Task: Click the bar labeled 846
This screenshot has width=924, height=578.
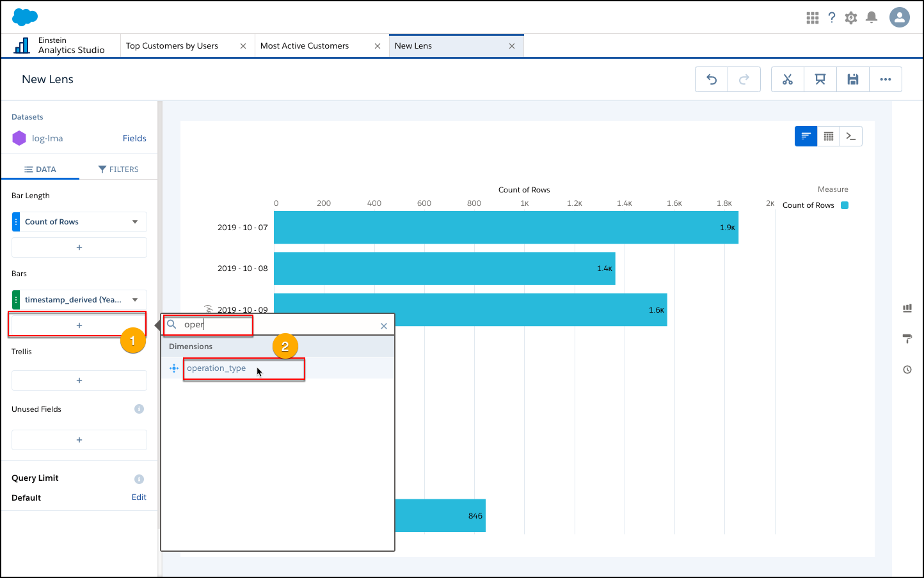Action: coord(440,515)
